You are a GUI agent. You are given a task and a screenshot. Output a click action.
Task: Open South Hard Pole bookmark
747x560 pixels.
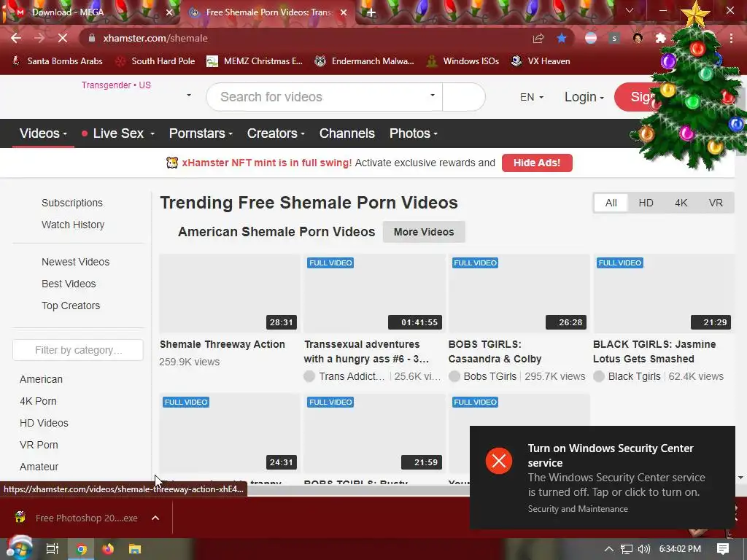[155, 61]
